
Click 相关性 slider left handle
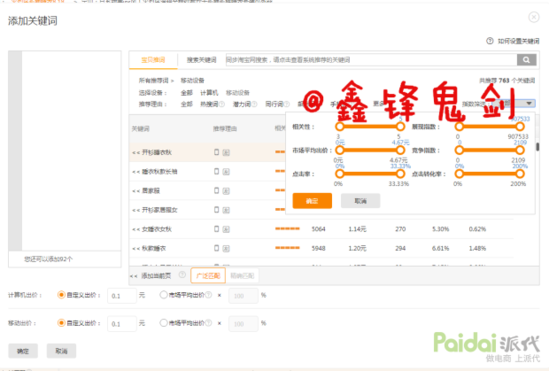(339, 126)
